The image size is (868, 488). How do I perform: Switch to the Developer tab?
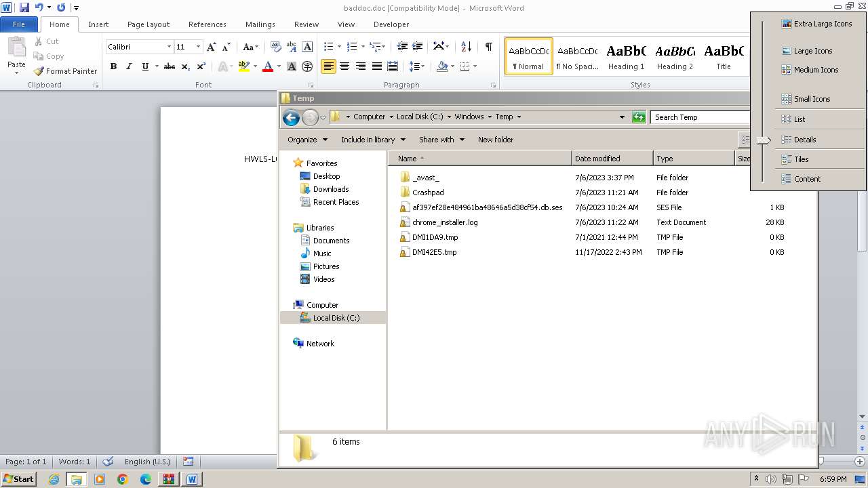(x=391, y=24)
